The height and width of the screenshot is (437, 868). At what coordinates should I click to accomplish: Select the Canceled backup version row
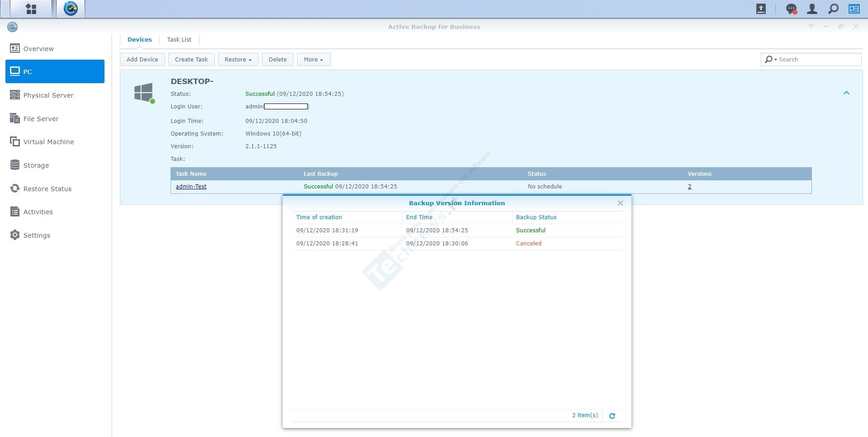pyautogui.click(x=457, y=243)
